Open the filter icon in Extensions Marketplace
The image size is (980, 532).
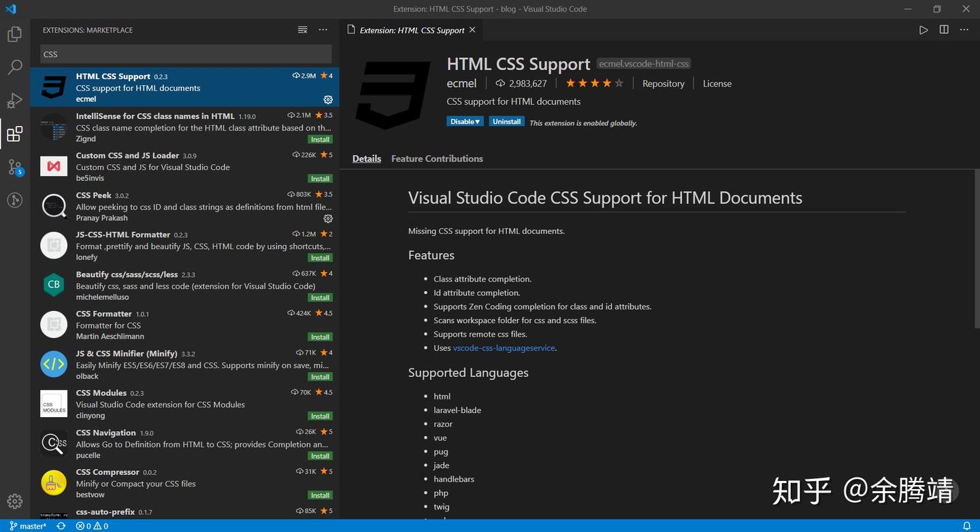[x=302, y=29]
